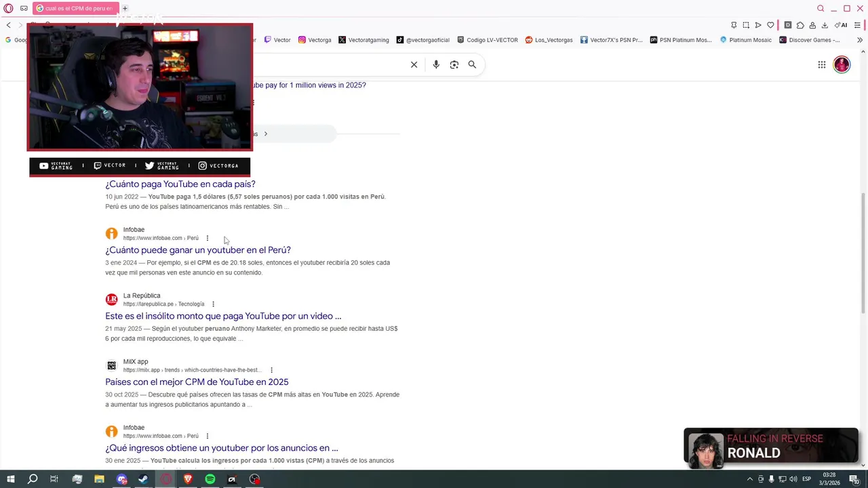Open File Explorer from the taskbar
Screen dimensions: 868x488
pos(99,479)
